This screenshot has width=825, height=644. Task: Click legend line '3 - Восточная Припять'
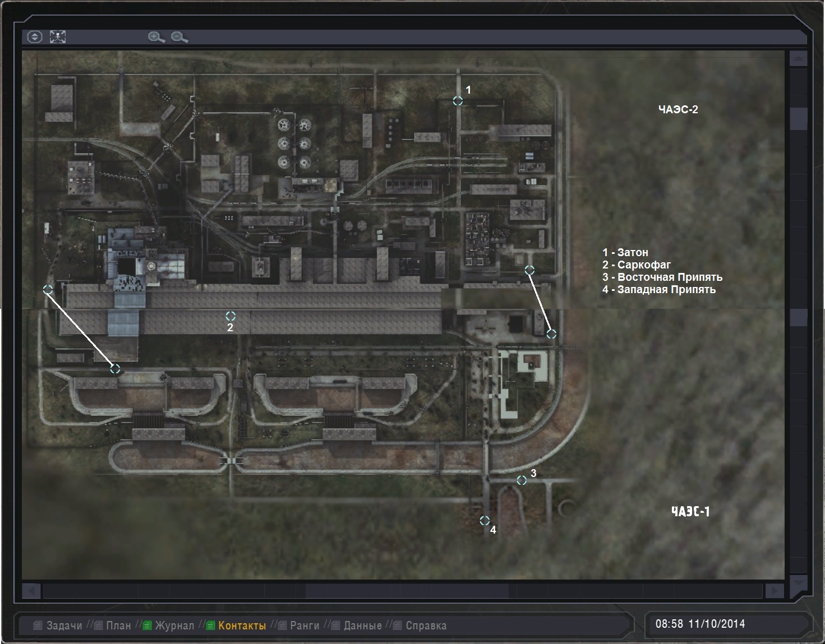coord(662,277)
